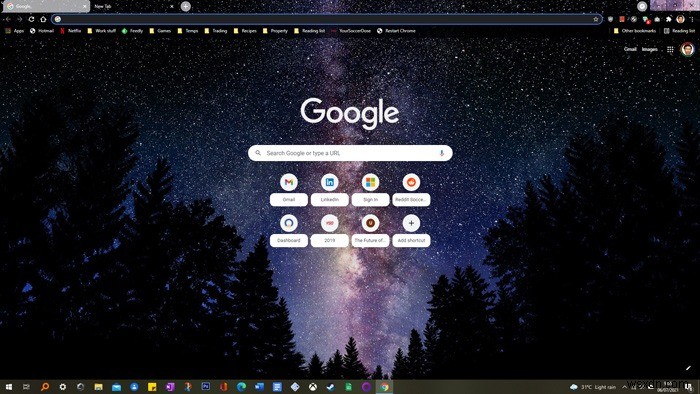Expand Reading list folder beside Property
Viewport: 700px width, 394px height.
[x=309, y=31]
